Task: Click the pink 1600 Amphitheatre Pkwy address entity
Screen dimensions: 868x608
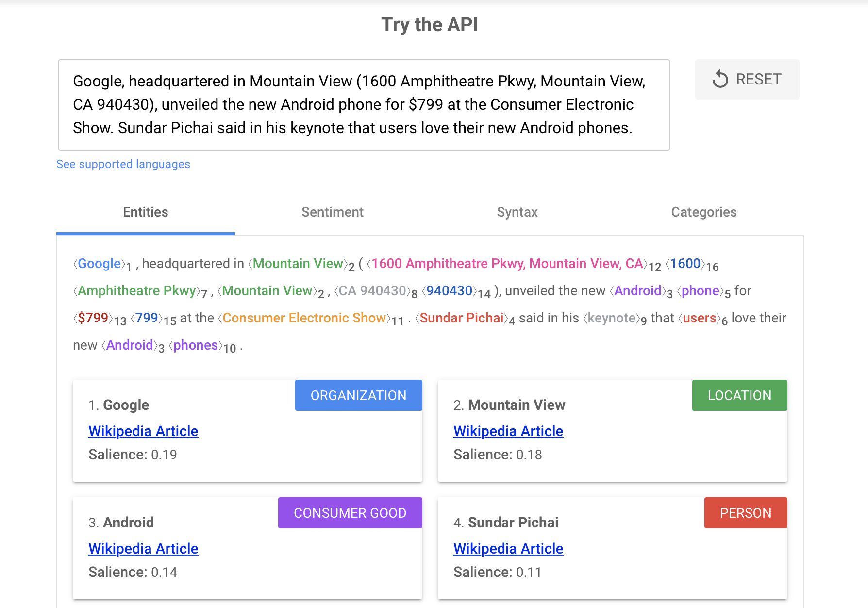Action: pos(507,264)
